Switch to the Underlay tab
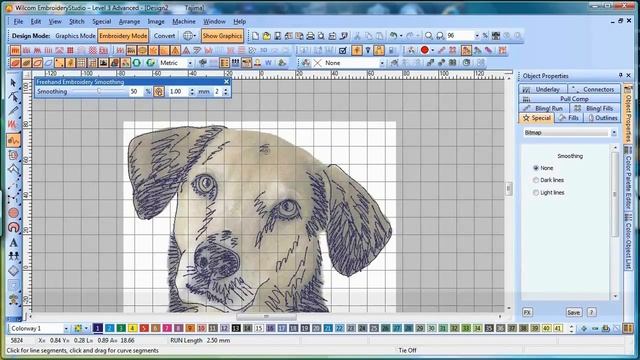This screenshot has width=640, height=360. (542, 89)
